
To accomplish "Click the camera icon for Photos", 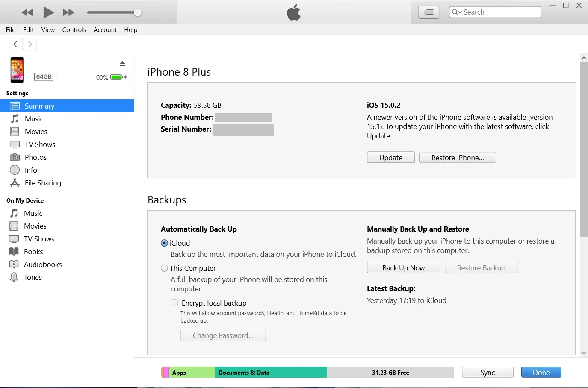I will (x=15, y=157).
